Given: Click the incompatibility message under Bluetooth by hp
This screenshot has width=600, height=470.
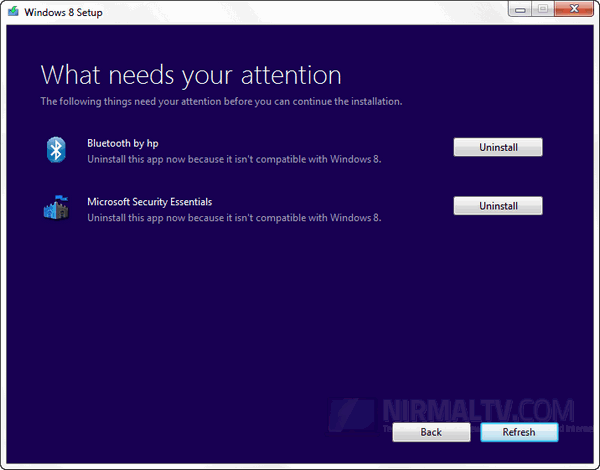Looking at the screenshot, I should click(x=234, y=159).
